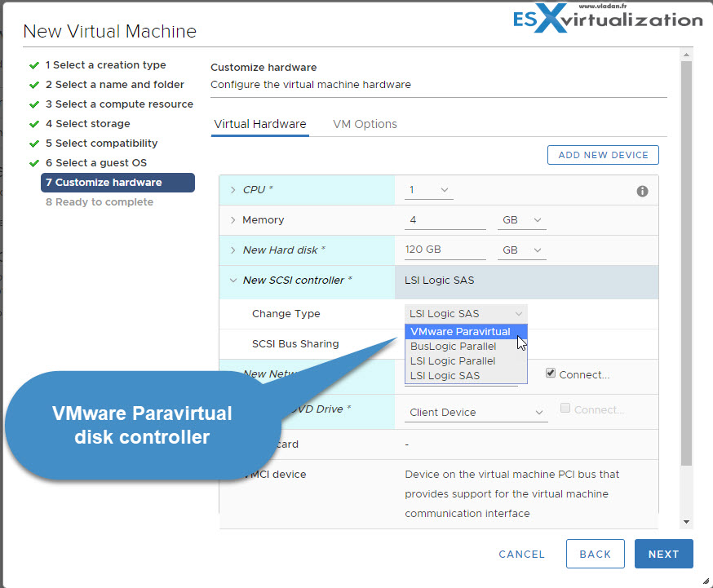Click the scrollbar down arrow
Screen dimensions: 713x588
687,522
